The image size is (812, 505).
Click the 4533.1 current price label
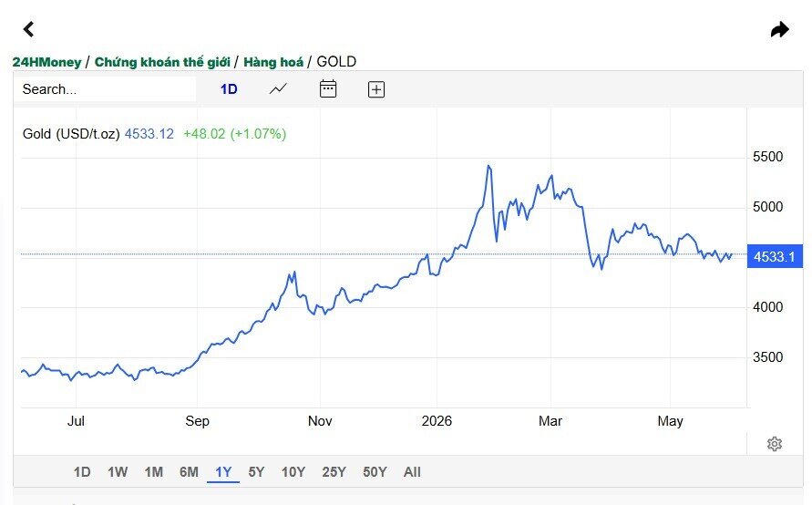point(775,257)
